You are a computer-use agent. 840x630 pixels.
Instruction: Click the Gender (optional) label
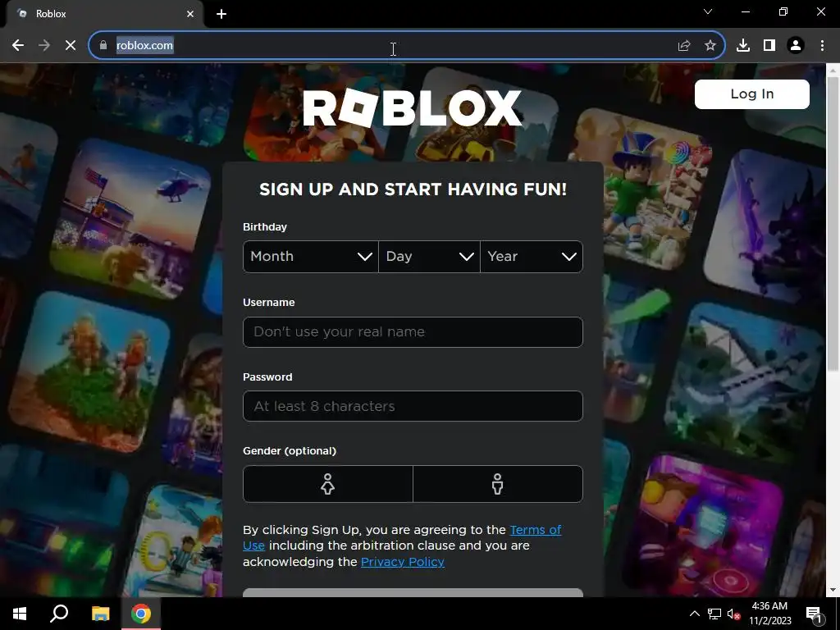tap(290, 451)
